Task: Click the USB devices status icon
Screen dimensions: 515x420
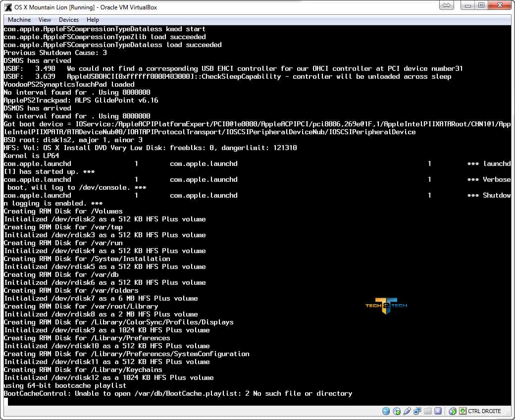Action: click(407, 411)
